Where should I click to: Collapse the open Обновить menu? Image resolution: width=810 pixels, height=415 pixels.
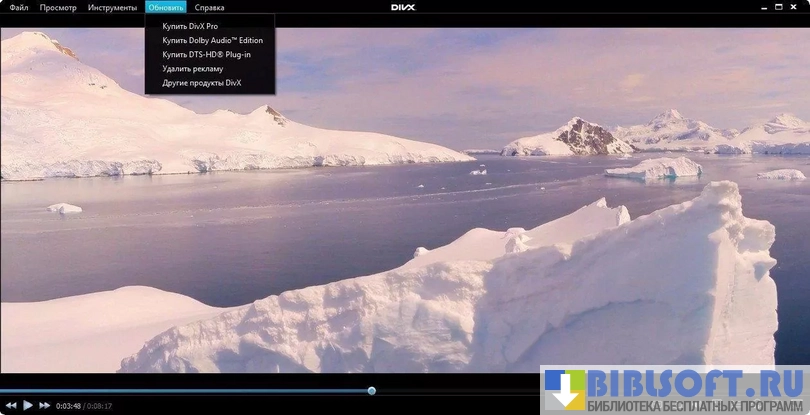tap(165, 7)
